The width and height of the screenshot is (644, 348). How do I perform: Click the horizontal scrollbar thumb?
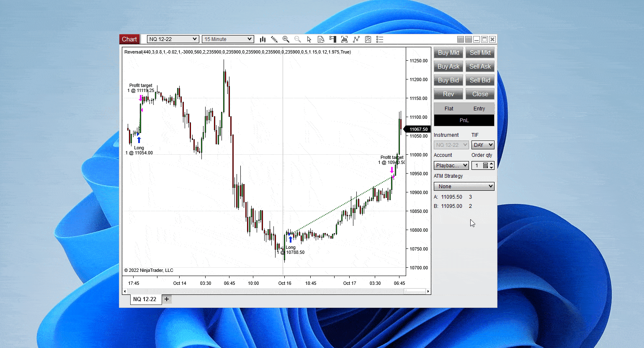tap(415, 291)
